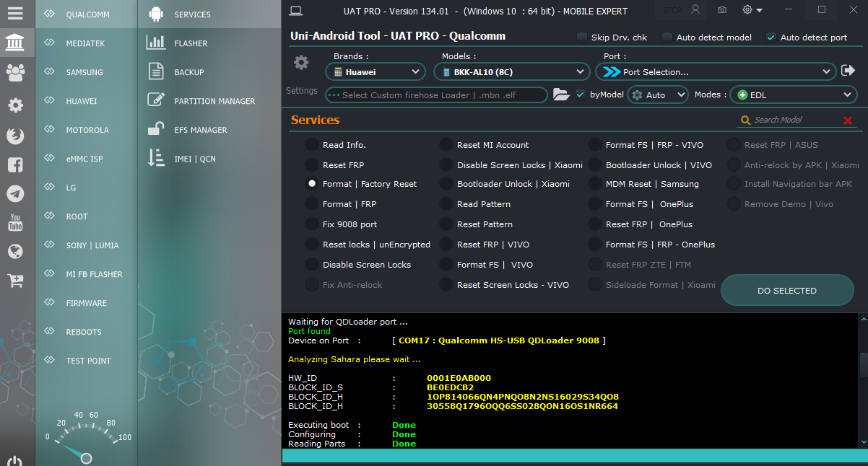Open the Telegram icon in sidebar

tap(15, 193)
